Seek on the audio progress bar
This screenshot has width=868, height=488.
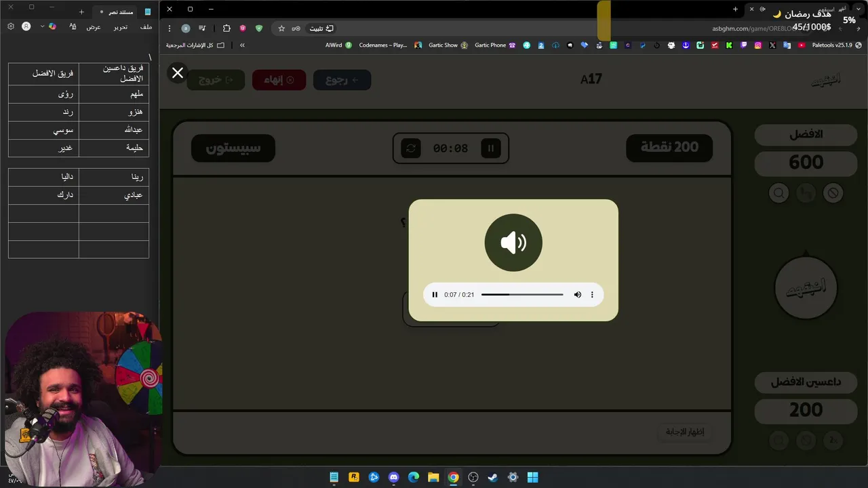pos(522,295)
